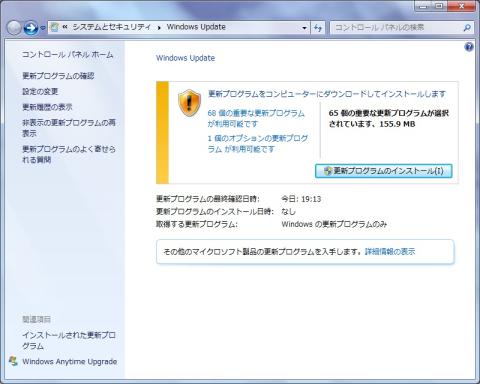Click the Control Panel icon in address bar
This screenshot has height=384, width=480.
tap(55, 27)
